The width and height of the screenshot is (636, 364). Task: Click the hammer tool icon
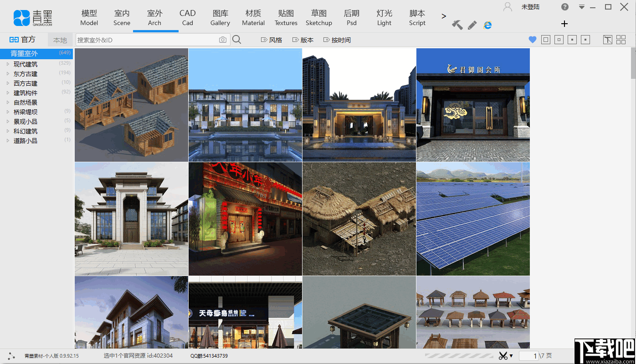[457, 25]
